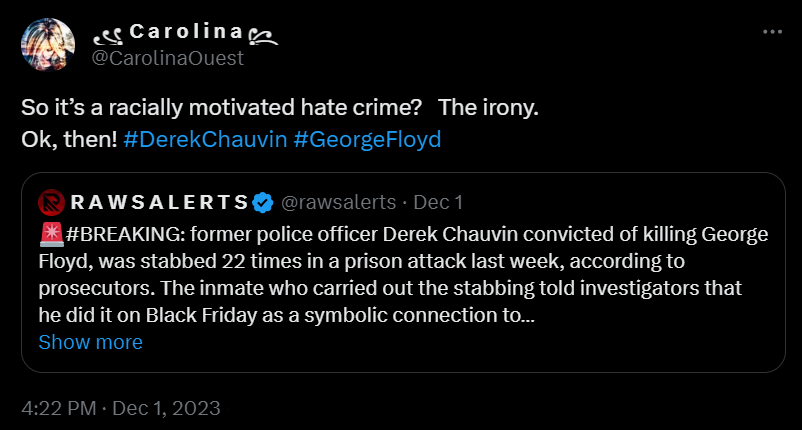The width and height of the screenshot is (802, 430).
Task: Expand the quoted tweet with Show more
Action: point(90,342)
